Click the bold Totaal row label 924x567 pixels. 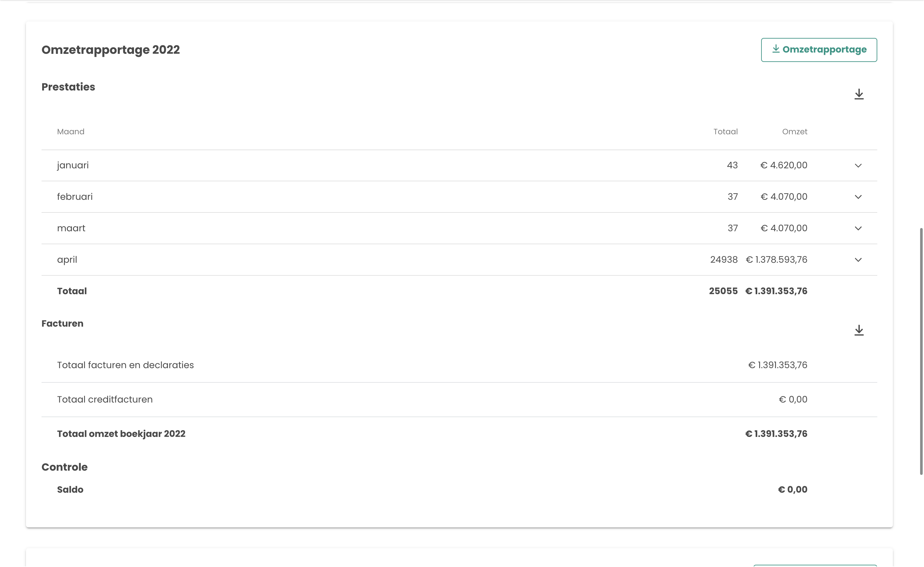pos(72,291)
